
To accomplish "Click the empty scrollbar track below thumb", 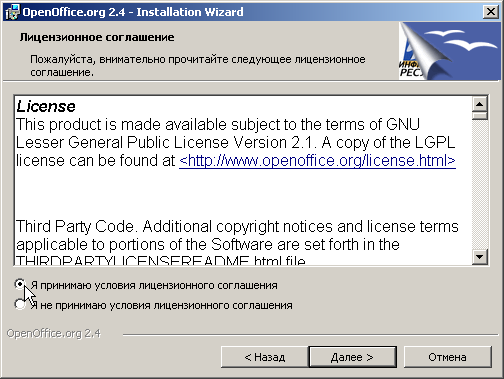I will point(480,184).
